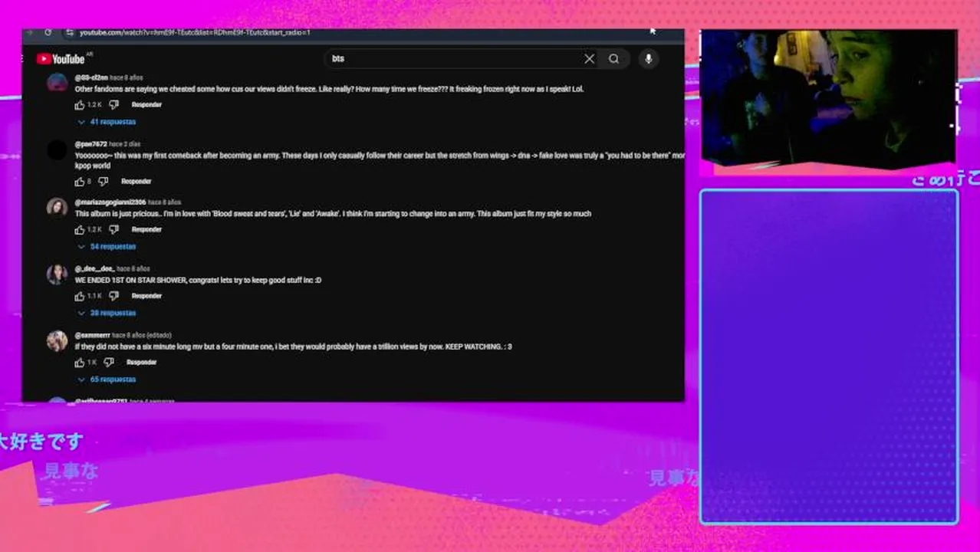Clear the 'bts' search text with the X
Image resolution: width=980 pixels, height=552 pixels.
click(x=589, y=59)
